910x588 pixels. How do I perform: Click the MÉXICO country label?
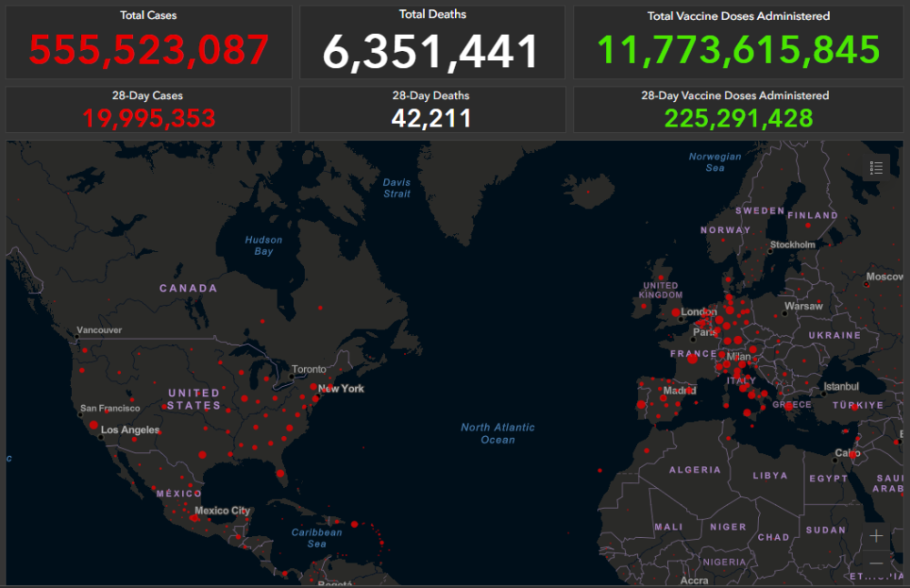click(178, 493)
